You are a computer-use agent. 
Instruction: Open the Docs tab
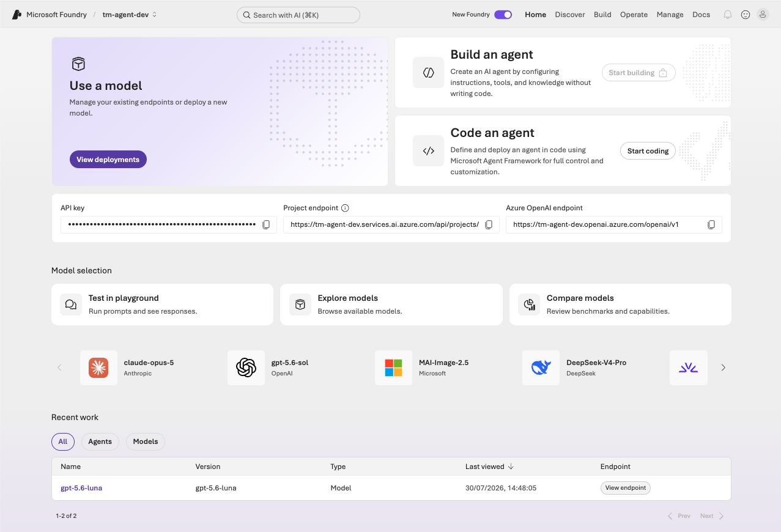pos(701,15)
